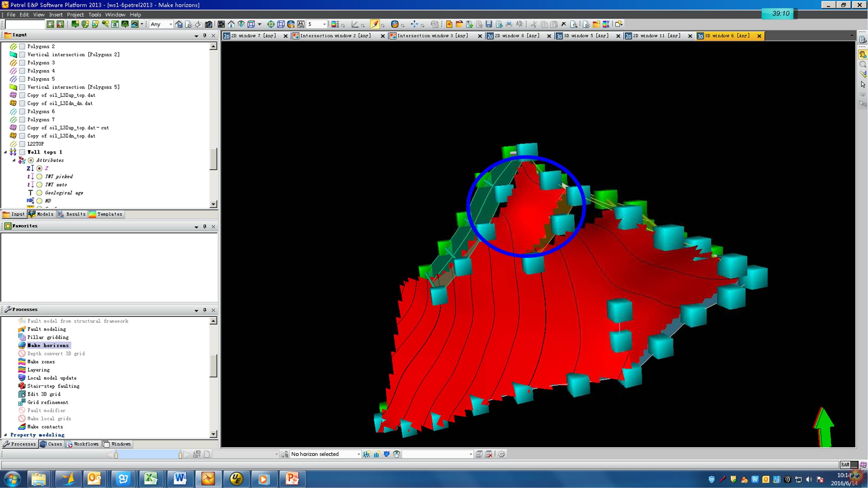
Task: Toggle checkbox for Polygons 2
Action: pyautogui.click(x=22, y=47)
